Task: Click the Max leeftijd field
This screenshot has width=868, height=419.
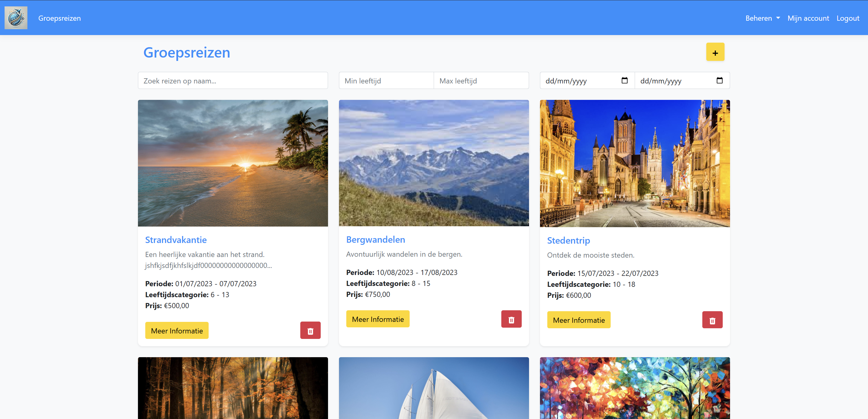Action: point(481,80)
